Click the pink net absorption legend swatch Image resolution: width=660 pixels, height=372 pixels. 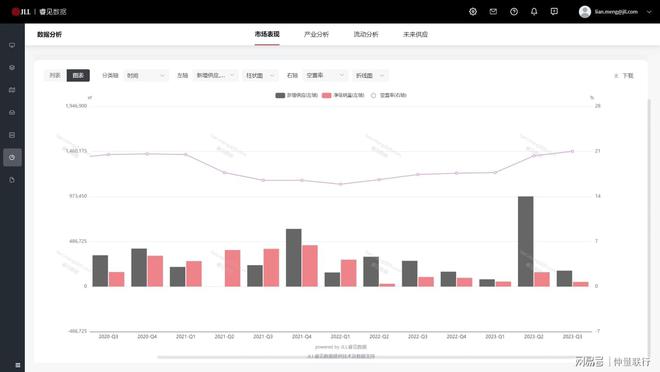click(327, 96)
